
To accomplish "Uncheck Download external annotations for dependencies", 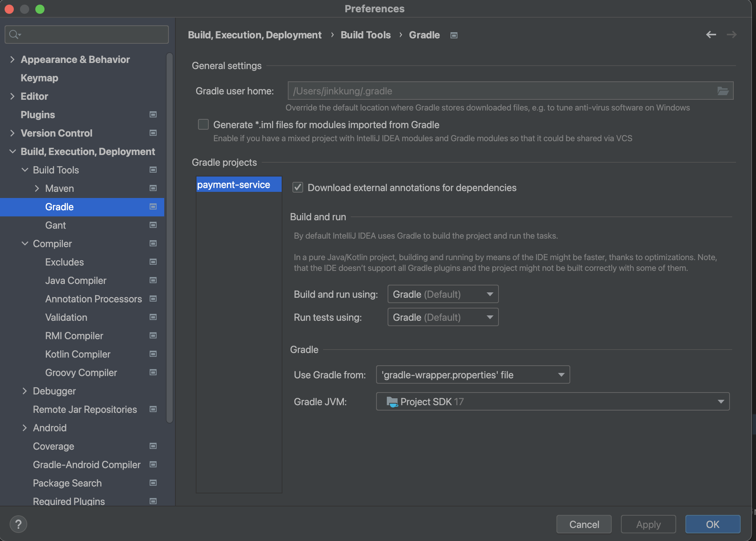I will (x=298, y=188).
